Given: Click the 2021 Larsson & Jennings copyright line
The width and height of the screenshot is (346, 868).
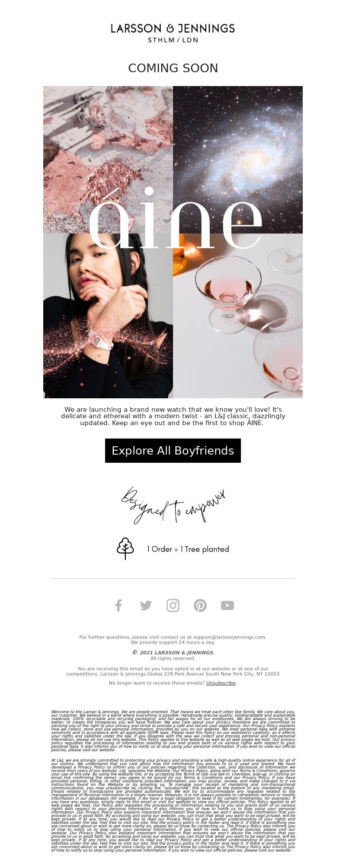Looking at the screenshot, I should pos(173,653).
